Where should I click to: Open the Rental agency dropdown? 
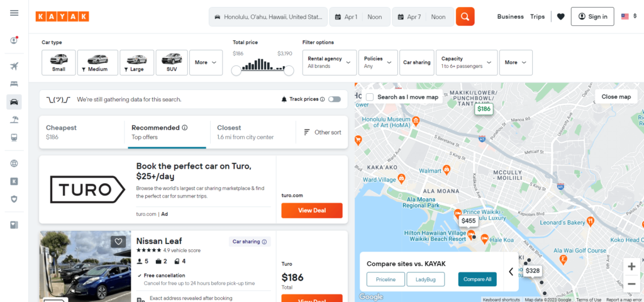click(x=330, y=62)
